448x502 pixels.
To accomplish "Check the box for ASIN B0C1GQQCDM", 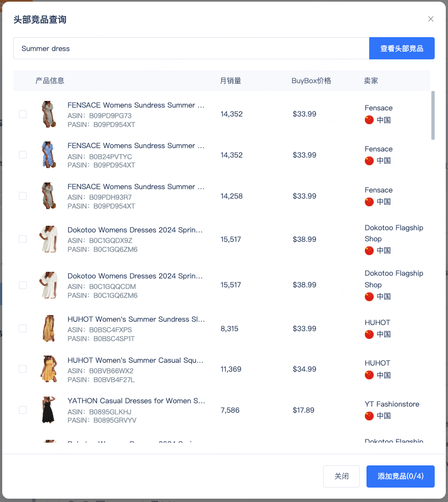I will click(x=23, y=285).
